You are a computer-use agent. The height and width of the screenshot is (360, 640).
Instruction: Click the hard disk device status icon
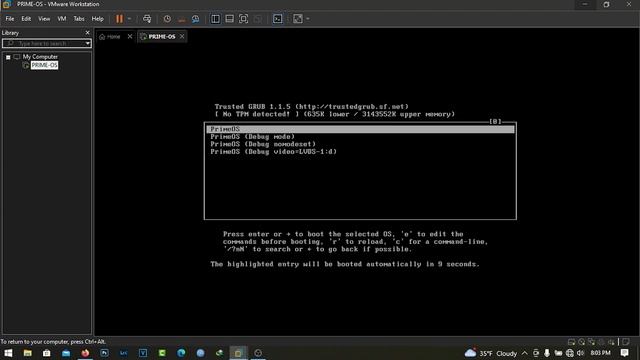(571, 342)
